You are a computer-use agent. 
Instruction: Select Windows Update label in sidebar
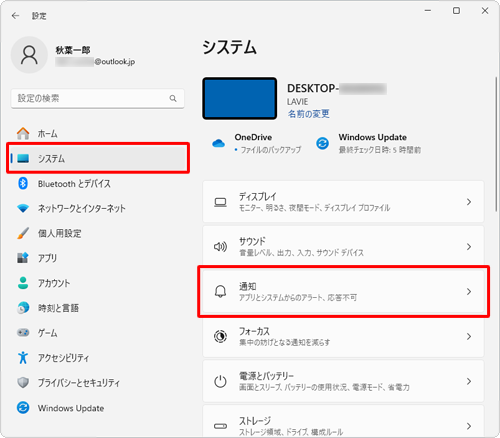pos(71,408)
